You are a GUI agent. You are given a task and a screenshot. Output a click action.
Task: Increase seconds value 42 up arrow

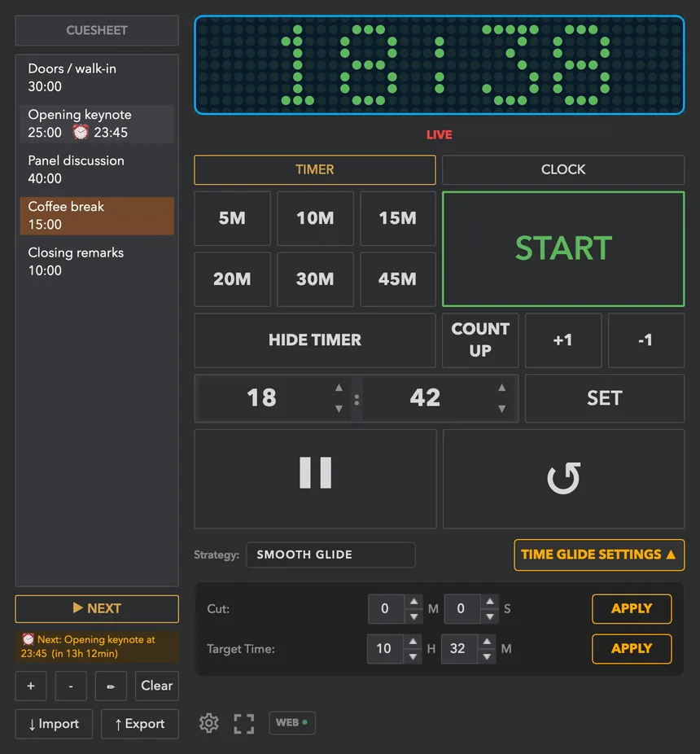(x=502, y=388)
